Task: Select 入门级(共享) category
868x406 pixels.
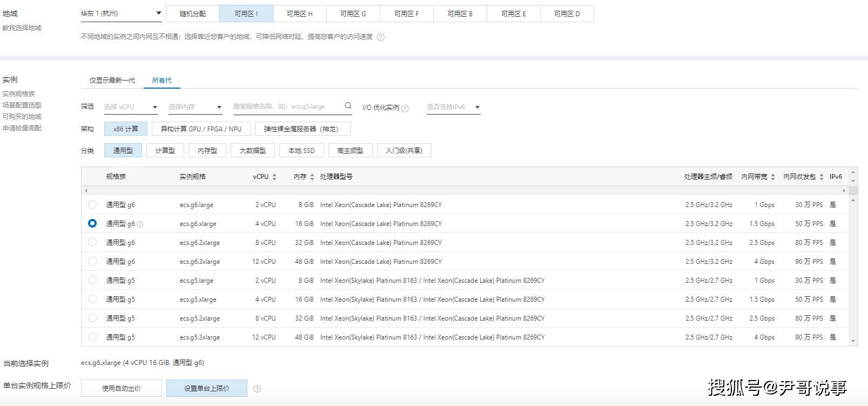Action: (404, 150)
